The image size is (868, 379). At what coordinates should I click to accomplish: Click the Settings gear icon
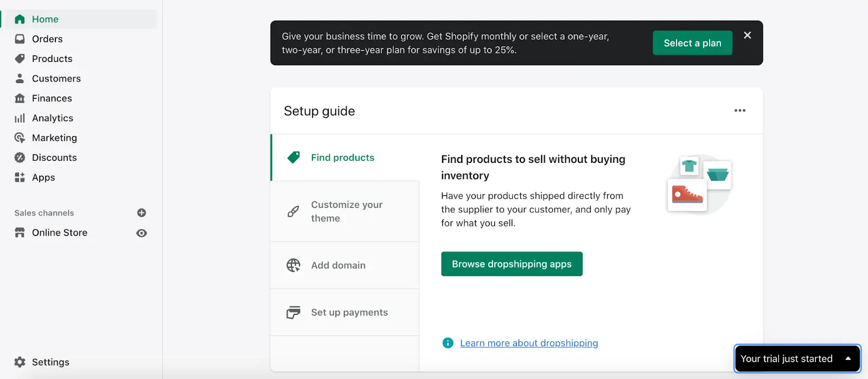[x=20, y=362]
